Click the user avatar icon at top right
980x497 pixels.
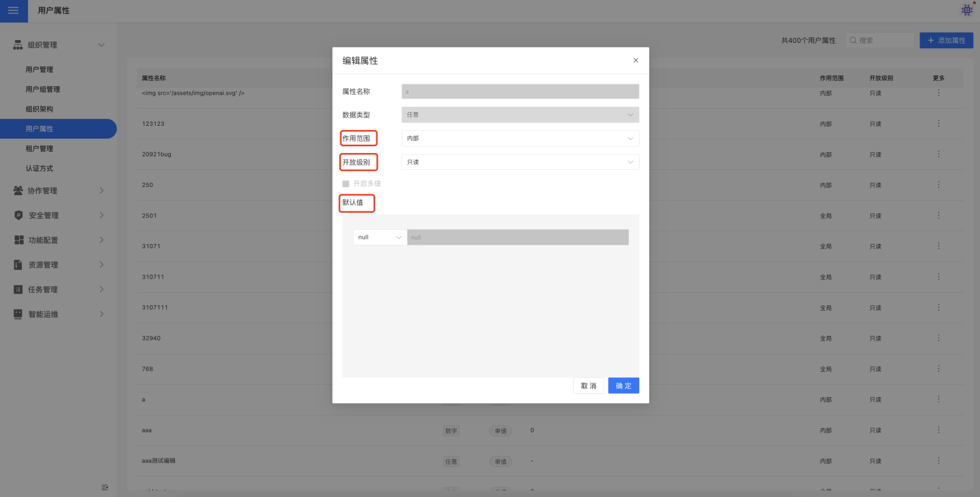tap(966, 10)
